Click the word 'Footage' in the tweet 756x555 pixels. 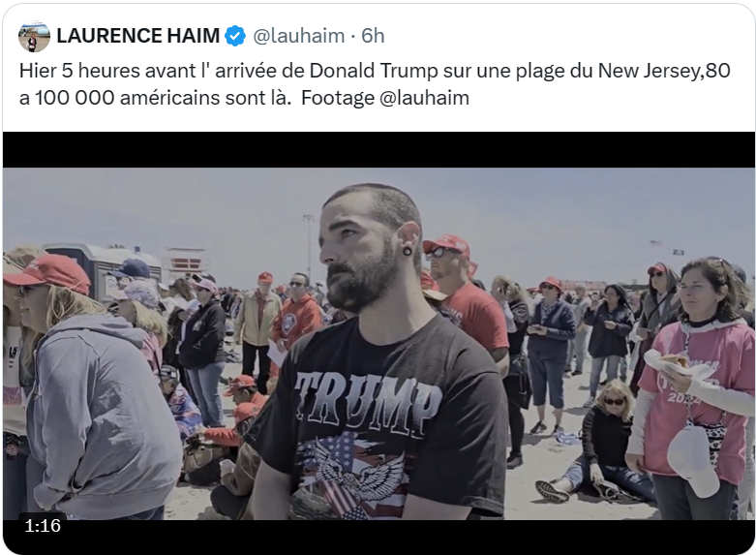(x=338, y=98)
